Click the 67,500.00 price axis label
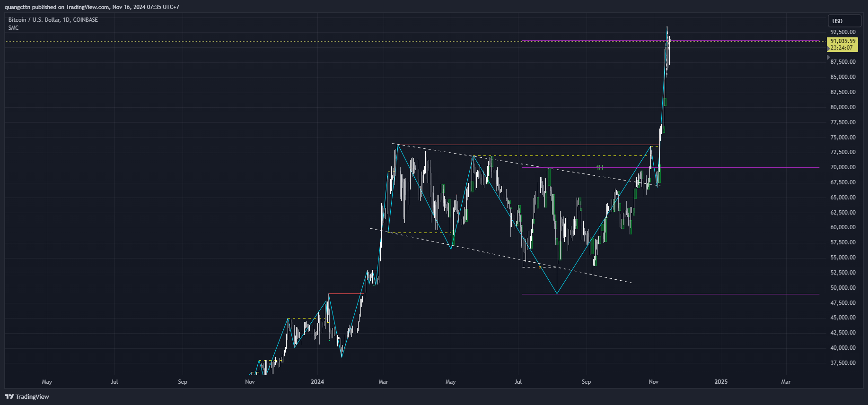The height and width of the screenshot is (405, 868). 843,182
